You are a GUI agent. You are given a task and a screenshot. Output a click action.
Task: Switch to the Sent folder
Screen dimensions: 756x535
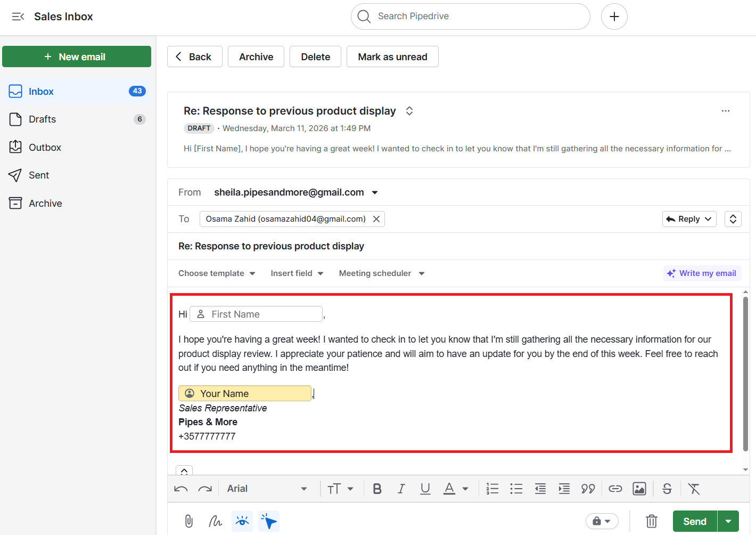click(x=40, y=175)
